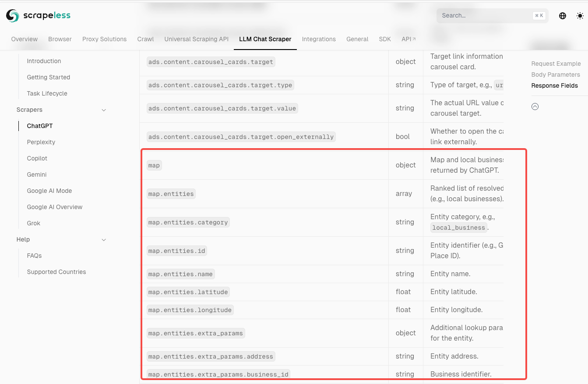This screenshot has height=384, width=588.
Task: Click the local_business code example
Action: 459,228
